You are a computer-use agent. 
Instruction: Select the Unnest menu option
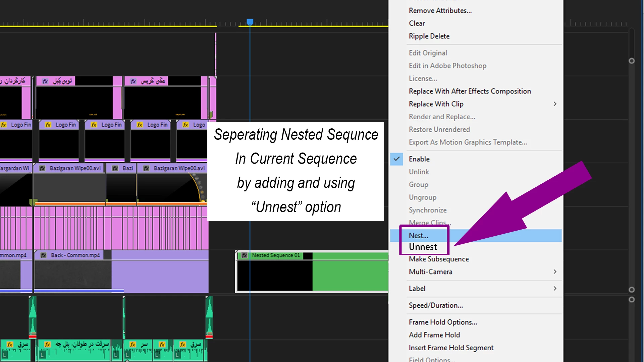coord(423,247)
